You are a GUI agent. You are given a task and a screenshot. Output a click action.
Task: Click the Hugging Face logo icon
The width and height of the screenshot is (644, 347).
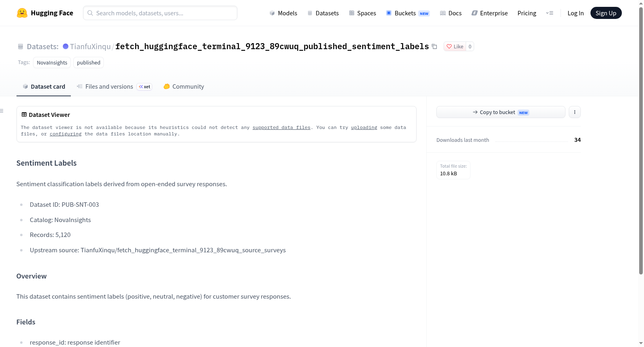pos(22,13)
